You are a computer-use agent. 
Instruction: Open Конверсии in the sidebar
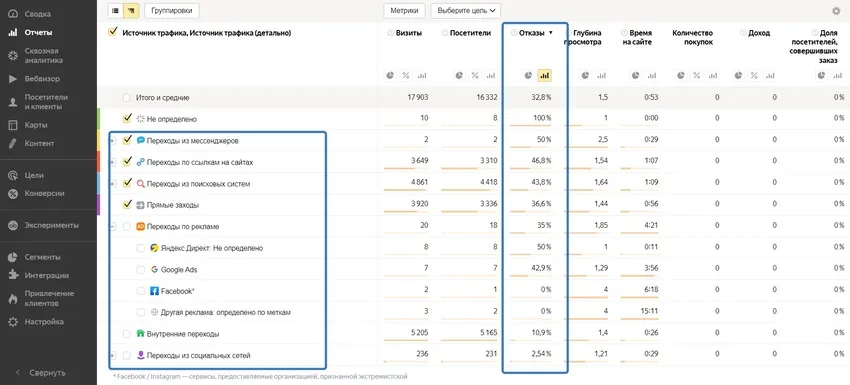coord(37,193)
